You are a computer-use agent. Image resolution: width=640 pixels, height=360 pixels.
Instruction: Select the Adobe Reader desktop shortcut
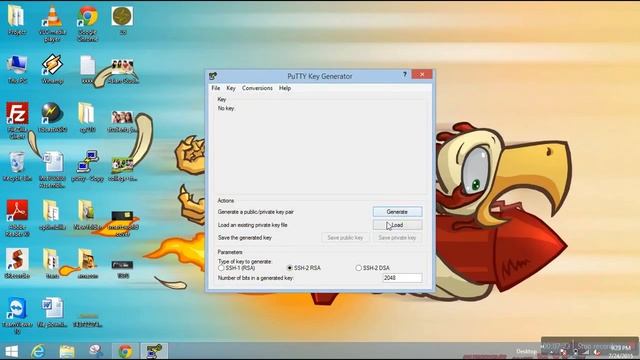[x=17, y=218]
